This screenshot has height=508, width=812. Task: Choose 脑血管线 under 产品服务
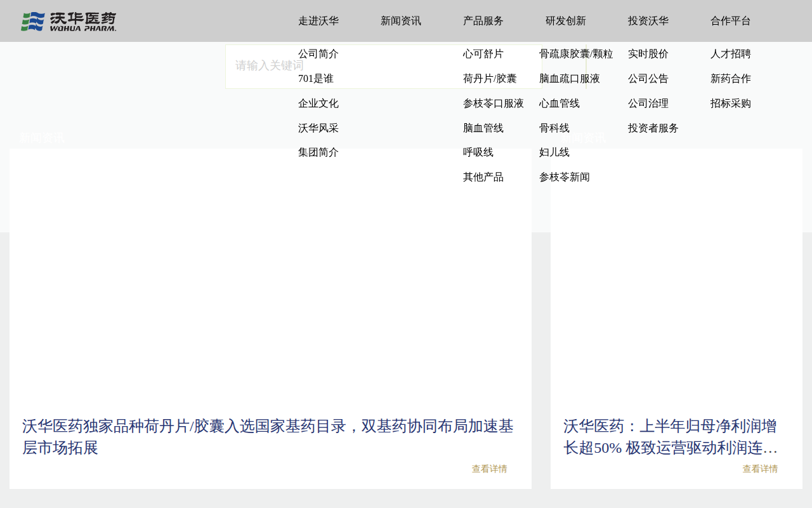click(483, 128)
